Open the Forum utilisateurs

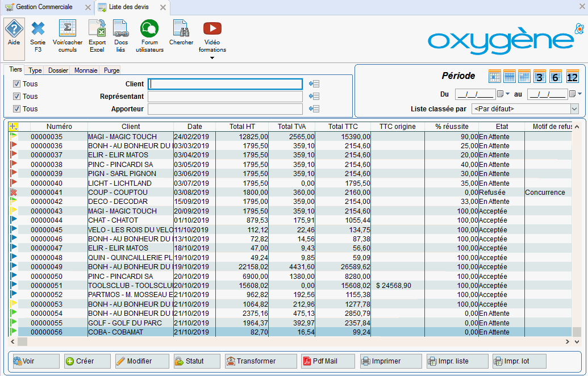[x=149, y=37]
